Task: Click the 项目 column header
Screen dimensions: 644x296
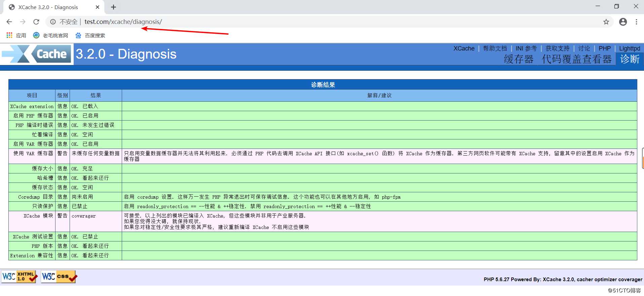Action: 32,95
